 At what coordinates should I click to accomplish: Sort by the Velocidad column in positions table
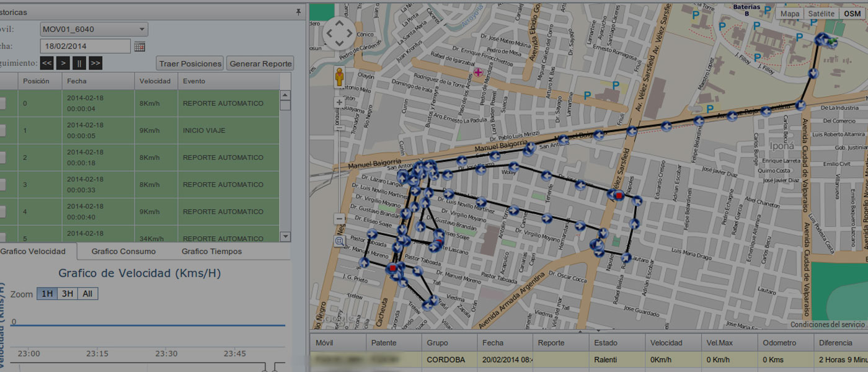[x=156, y=81]
